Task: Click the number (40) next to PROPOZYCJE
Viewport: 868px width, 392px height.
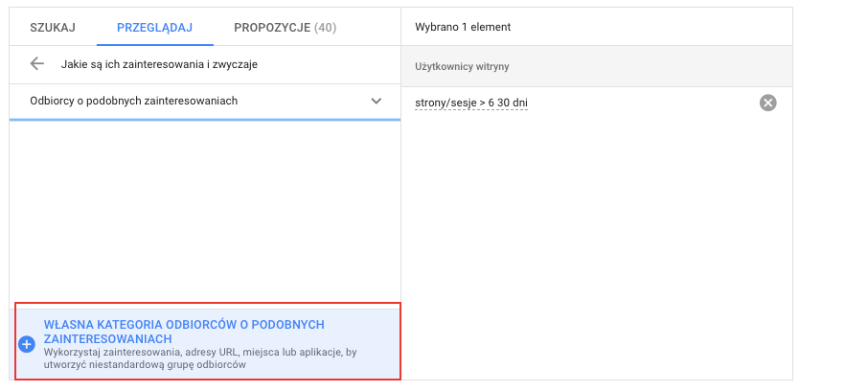Action: pyautogui.click(x=326, y=28)
